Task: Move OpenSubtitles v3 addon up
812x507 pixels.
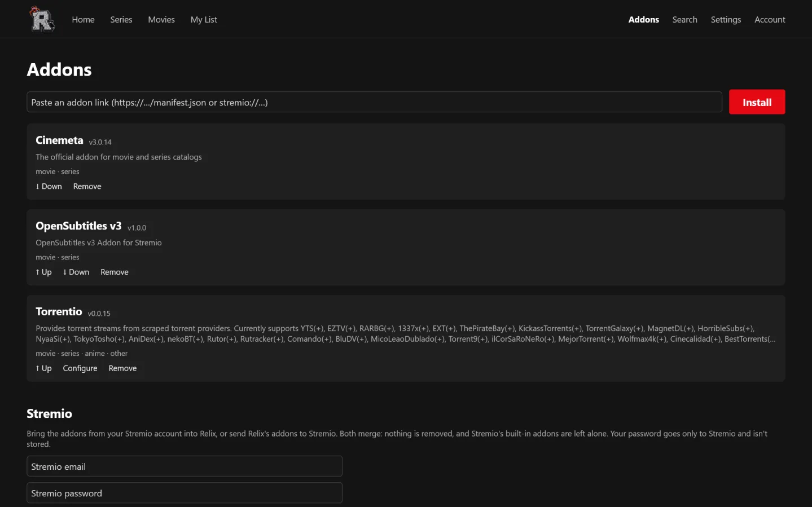Action: click(x=44, y=272)
